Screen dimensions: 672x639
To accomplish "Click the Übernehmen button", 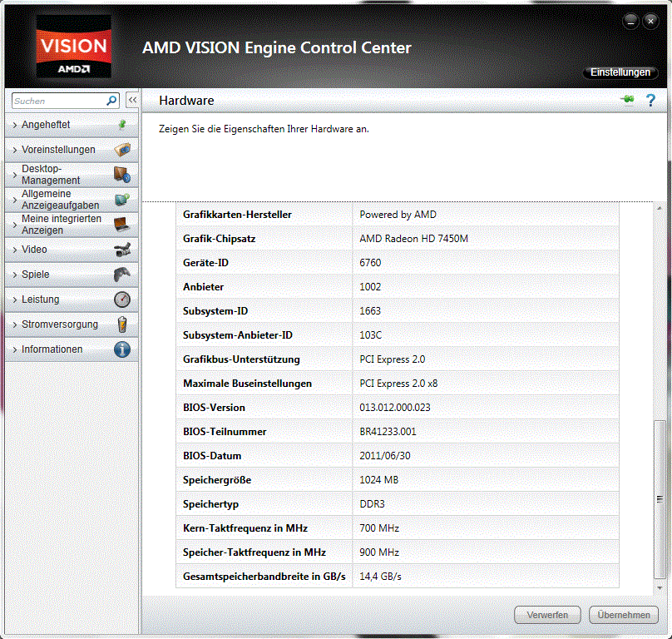I will [624, 615].
